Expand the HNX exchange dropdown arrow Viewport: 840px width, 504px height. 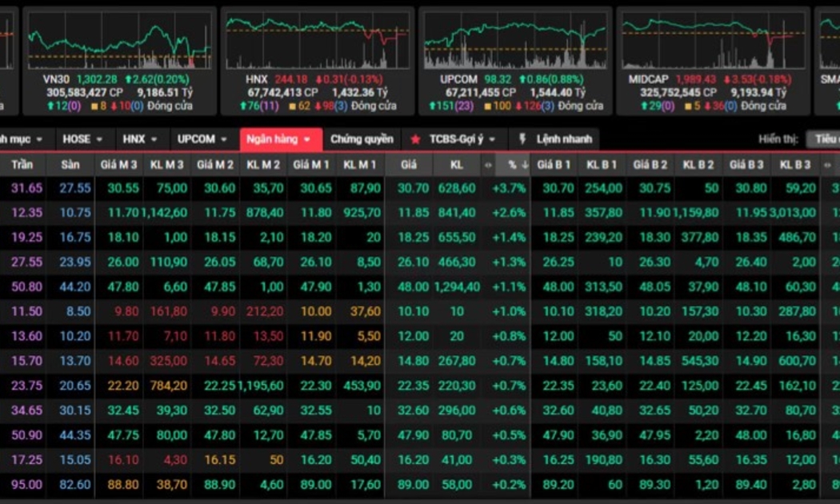tap(154, 139)
